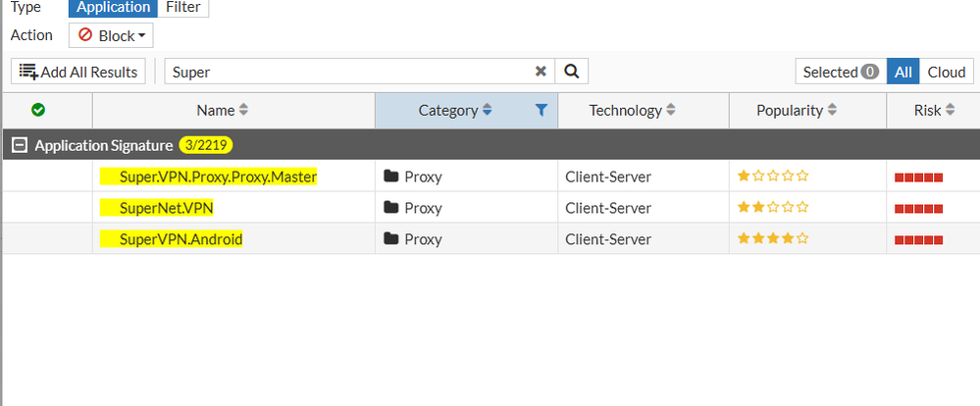The height and width of the screenshot is (406, 980).
Task: Click the green checkmark column header icon
Action: coord(38,111)
